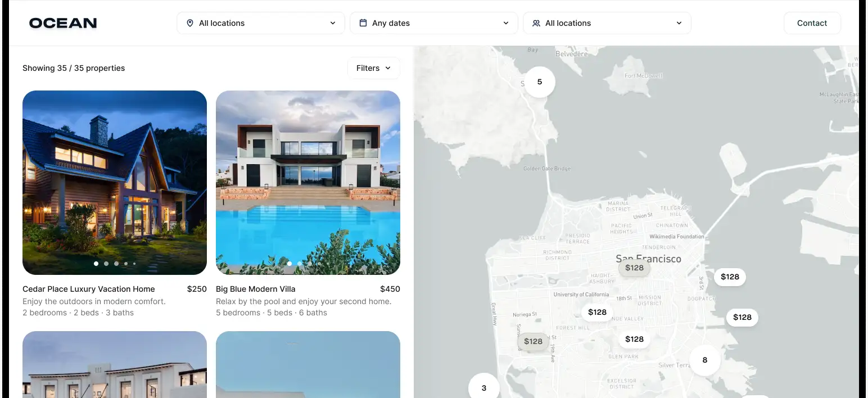The image size is (868, 398).
Task: Open the map cluster marker showing 8
Action: click(x=705, y=360)
